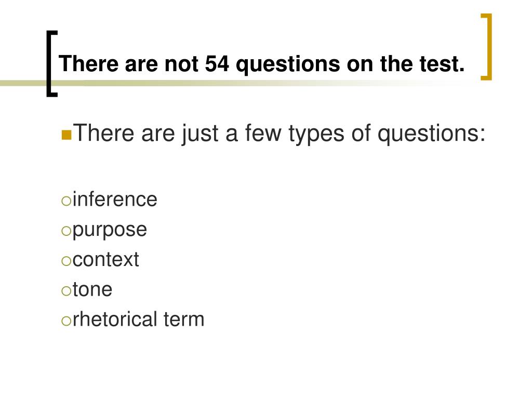This screenshot has height=399, width=532.
Task: Click the circle bullet beside context
Action: (66, 261)
